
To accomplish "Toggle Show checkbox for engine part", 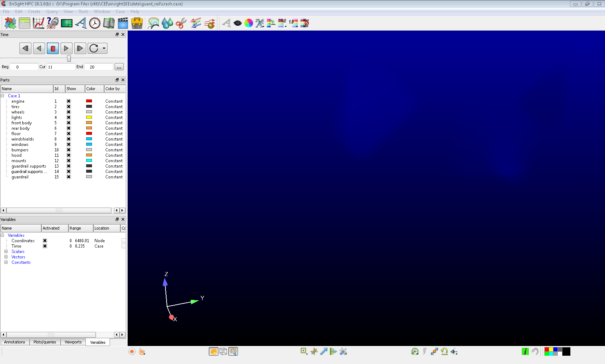I will click(x=69, y=101).
